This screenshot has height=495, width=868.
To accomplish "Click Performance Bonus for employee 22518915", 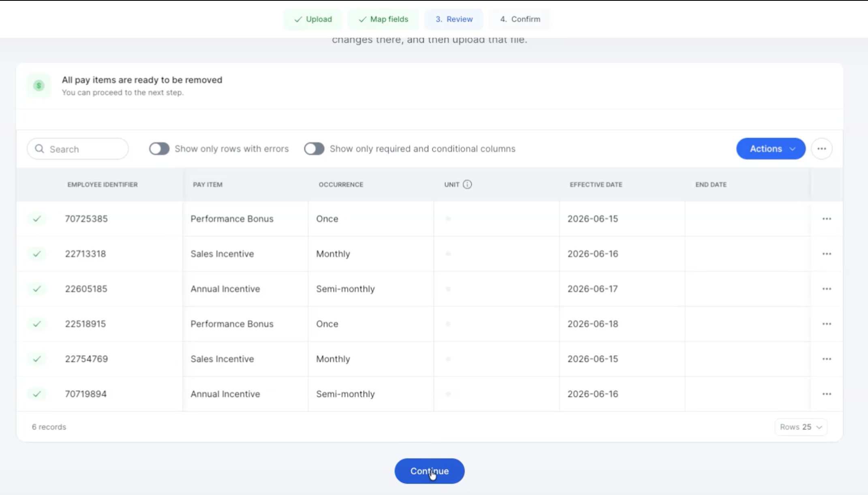I will click(x=232, y=324).
